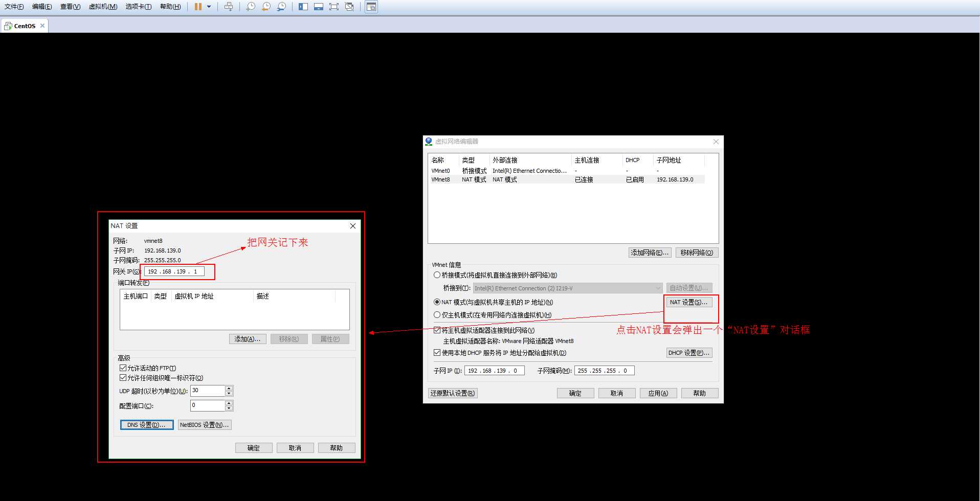Viewport: 980px width, 501px height.
Task: Open the 查看(V) menu
Action: (70, 7)
